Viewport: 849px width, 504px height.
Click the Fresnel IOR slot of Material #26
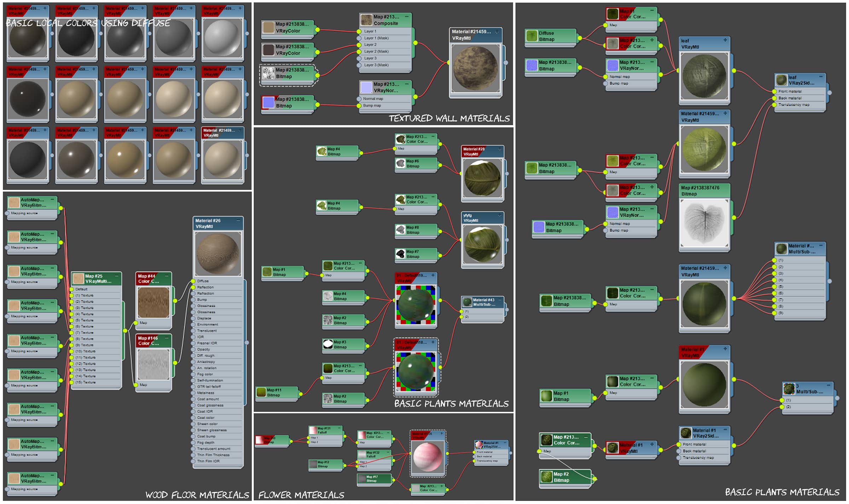click(193, 343)
